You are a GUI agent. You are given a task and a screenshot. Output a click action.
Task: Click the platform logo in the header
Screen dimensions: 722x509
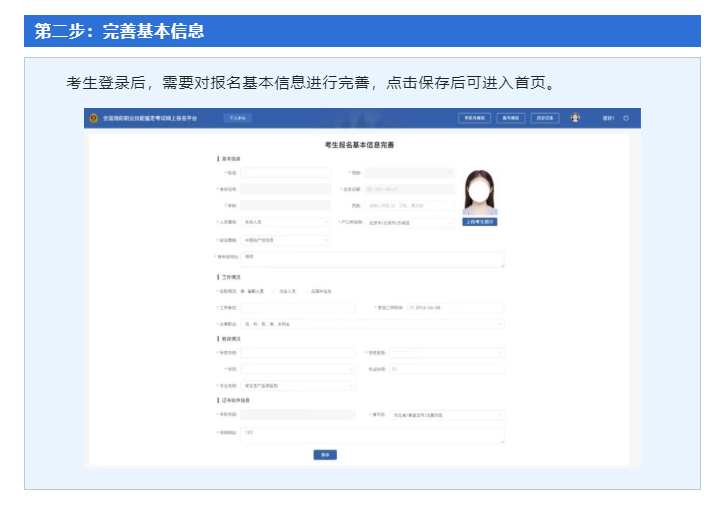[96, 118]
